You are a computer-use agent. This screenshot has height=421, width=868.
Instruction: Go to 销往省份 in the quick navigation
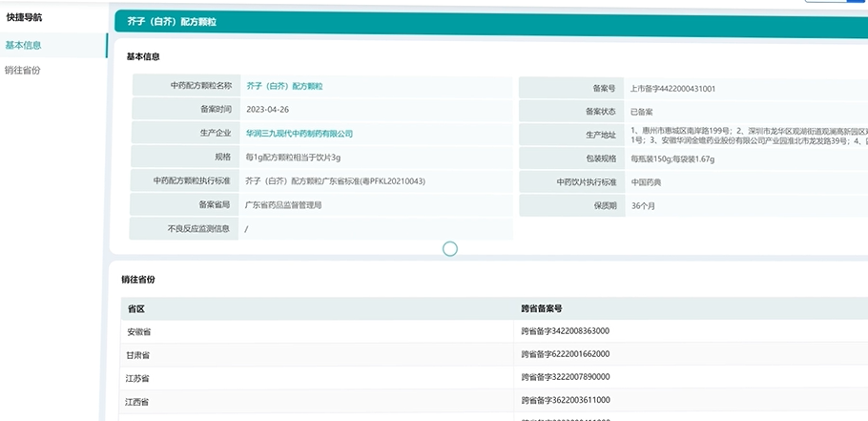[24, 71]
